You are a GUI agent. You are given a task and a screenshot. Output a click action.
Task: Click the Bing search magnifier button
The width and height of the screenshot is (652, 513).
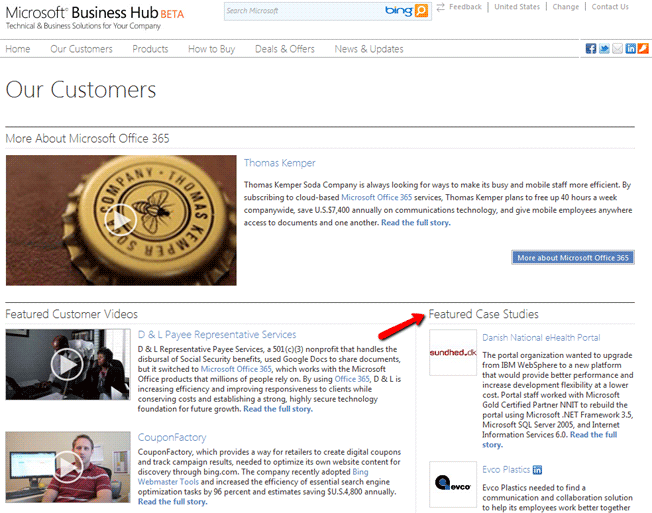(x=421, y=11)
